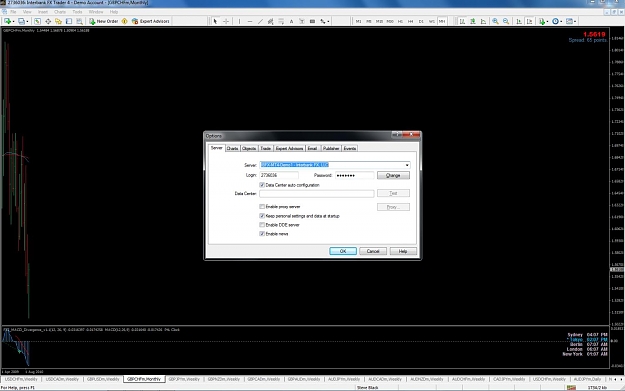Click the Change password button
This screenshot has width=625, height=391.
click(x=393, y=175)
